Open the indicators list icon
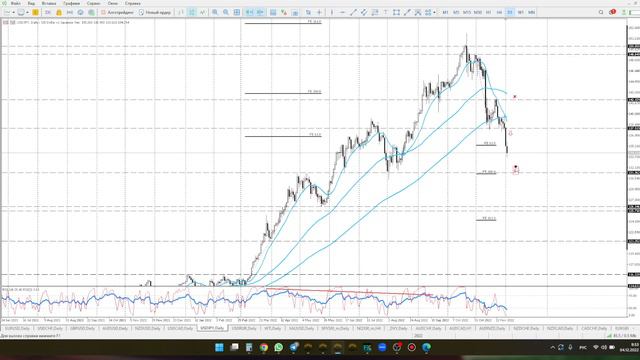This screenshot has height=360, width=640. (273, 12)
